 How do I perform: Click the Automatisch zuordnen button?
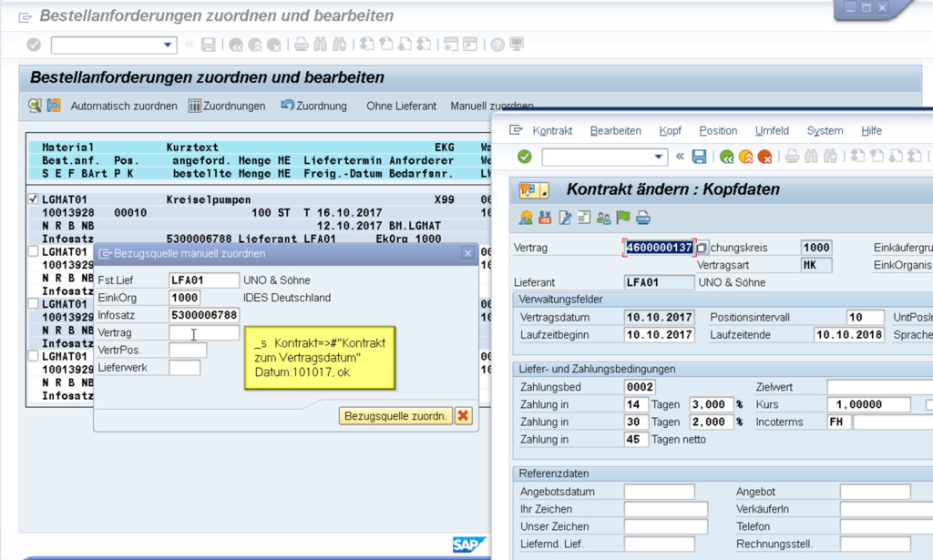124,106
